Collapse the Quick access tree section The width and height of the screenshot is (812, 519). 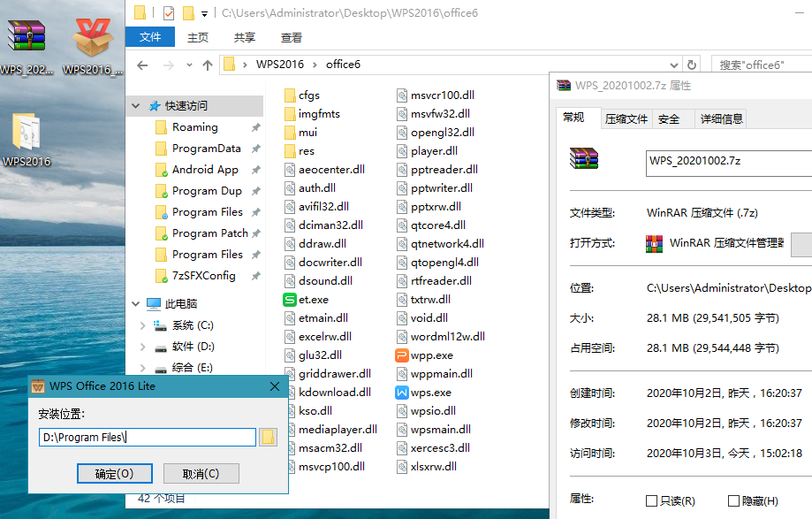[x=136, y=106]
